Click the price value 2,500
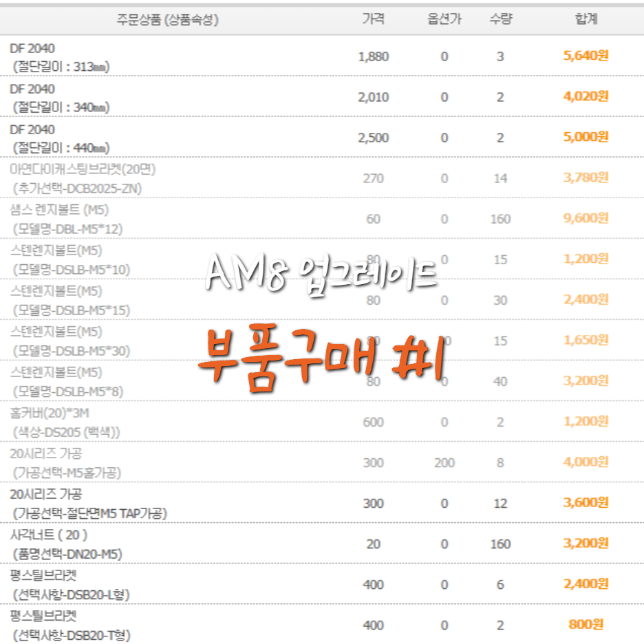 click(x=373, y=138)
